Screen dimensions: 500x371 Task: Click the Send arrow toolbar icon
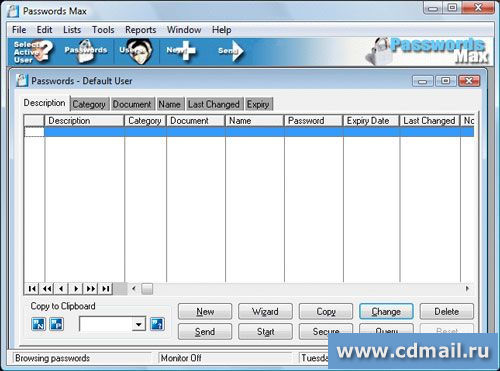pyautogui.click(x=231, y=51)
